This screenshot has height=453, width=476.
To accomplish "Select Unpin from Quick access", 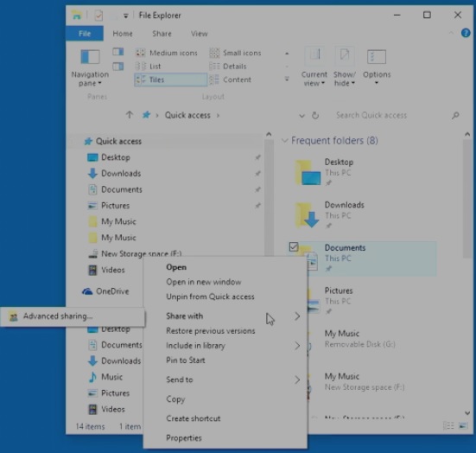I will tap(225, 297).
